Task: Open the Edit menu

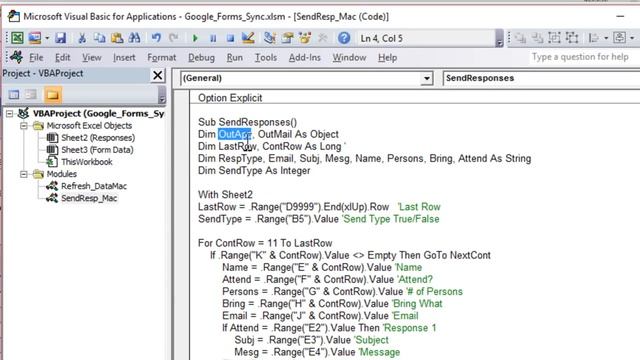Action: click(62, 58)
